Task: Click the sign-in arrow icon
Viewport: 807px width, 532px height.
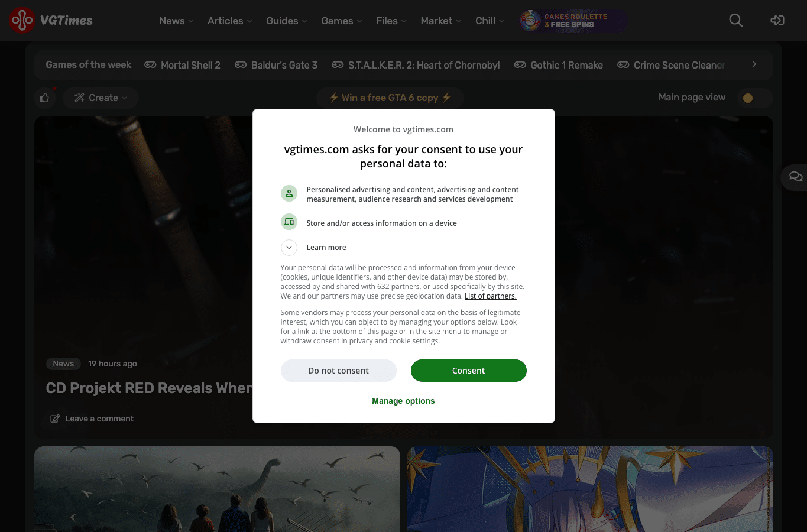Action: [x=777, y=21]
